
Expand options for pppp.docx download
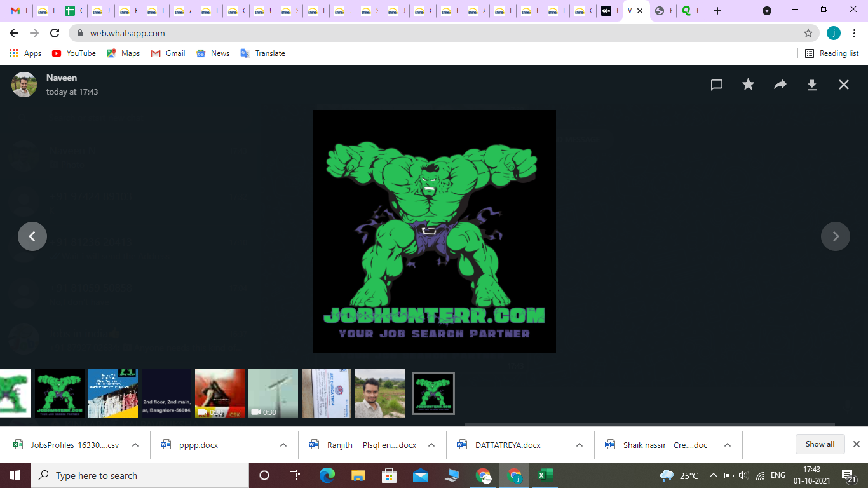point(283,445)
